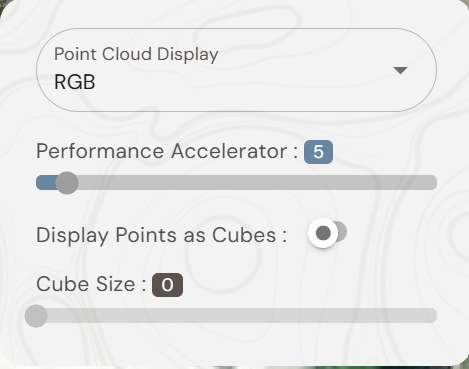This screenshot has height=369, width=469.
Task: Click the far right end of Cube Size track
Action: coord(434,316)
